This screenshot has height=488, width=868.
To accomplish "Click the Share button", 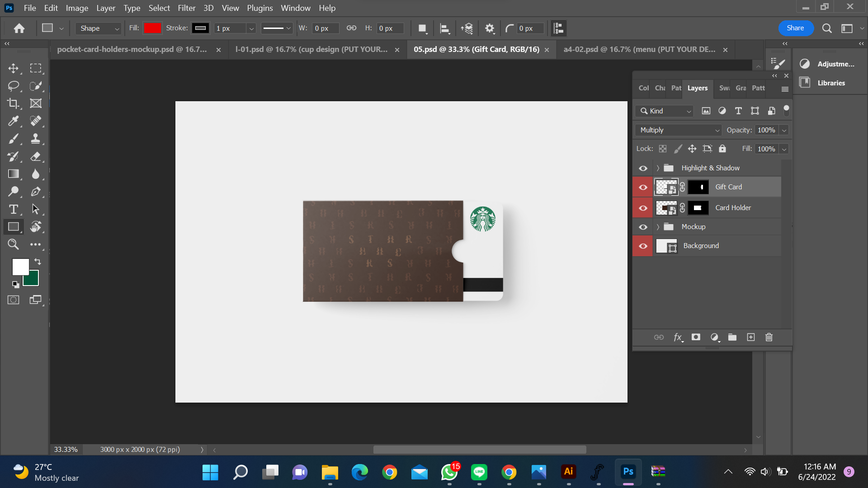I will click(x=795, y=28).
